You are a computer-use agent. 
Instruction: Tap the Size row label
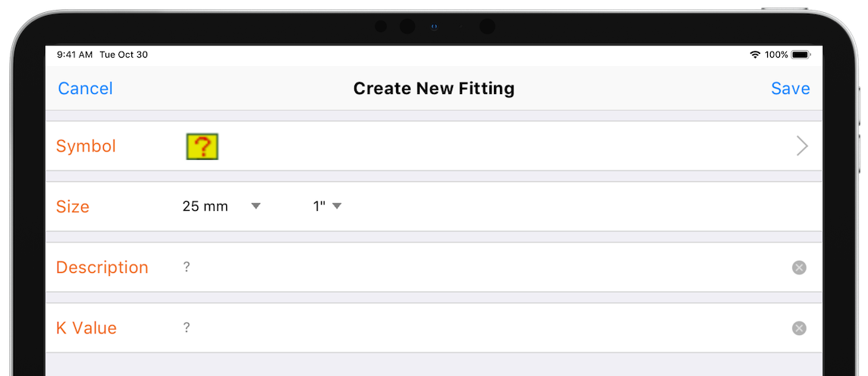coord(73,207)
